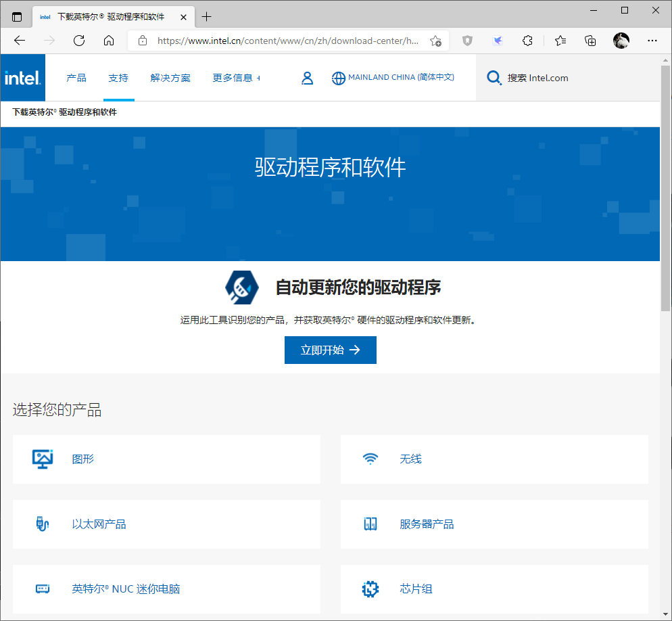Screen dimensions: 672x621
Task: Open the 无线 product link
Action: (410, 459)
